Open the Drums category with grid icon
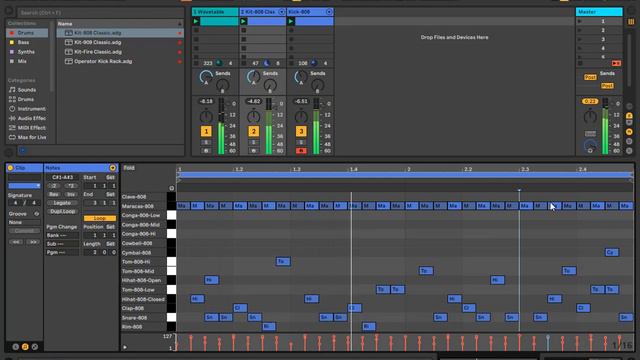Viewport: 640px width, 360px height. click(27, 99)
